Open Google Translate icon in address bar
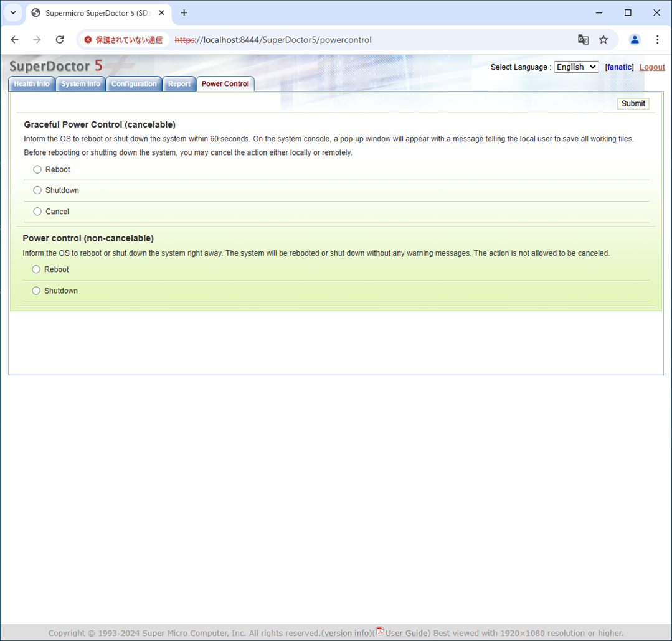672x641 pixels. click(583, 40)
